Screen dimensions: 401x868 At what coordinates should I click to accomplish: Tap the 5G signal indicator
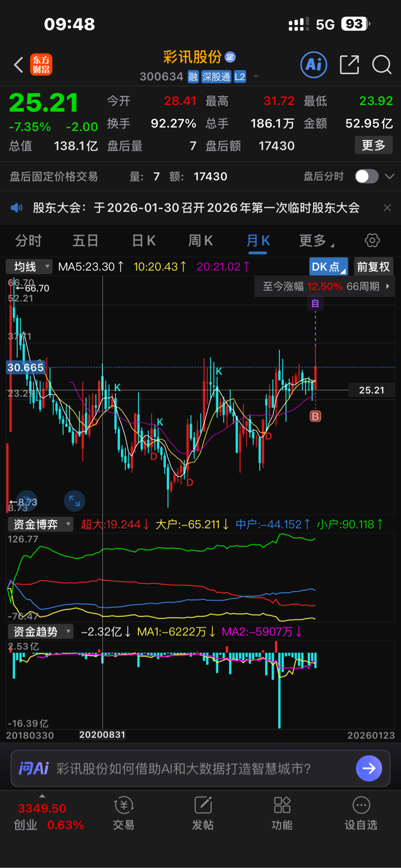tap(325, 24)
